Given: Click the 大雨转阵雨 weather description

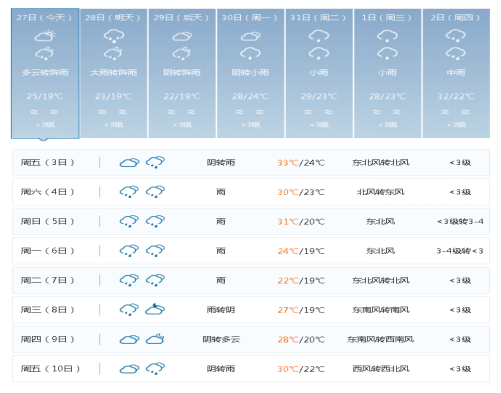Looking at the screenshot, I should (x=113, y=72).
